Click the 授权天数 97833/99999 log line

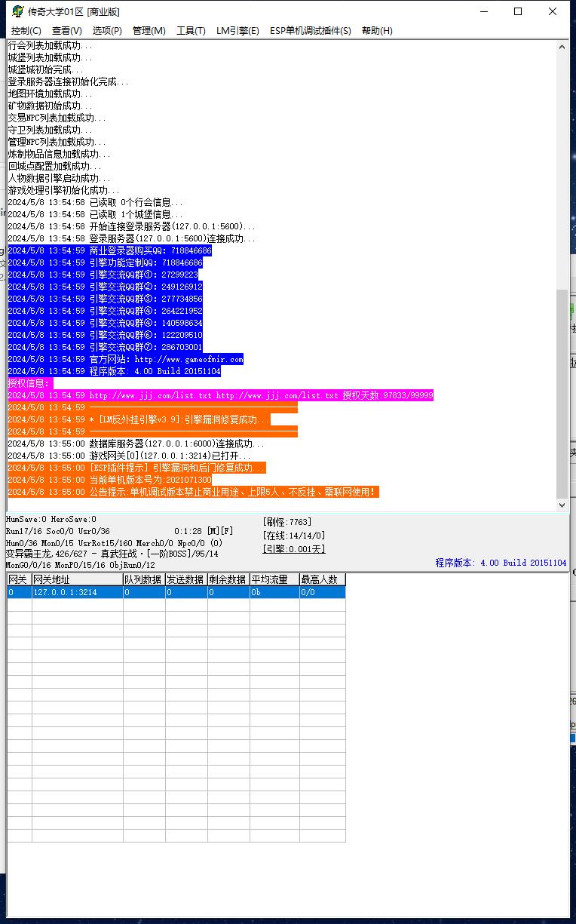coord(221,395)
